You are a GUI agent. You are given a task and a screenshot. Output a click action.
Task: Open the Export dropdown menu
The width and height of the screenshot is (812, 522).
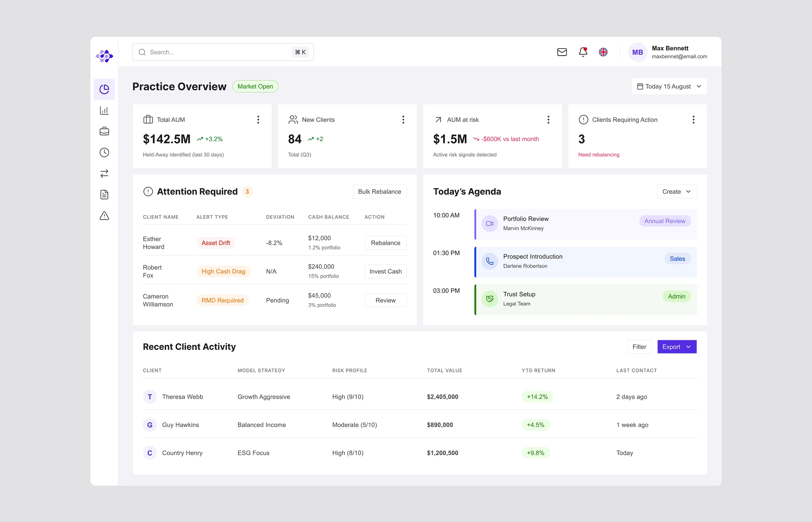coord(676,347)
